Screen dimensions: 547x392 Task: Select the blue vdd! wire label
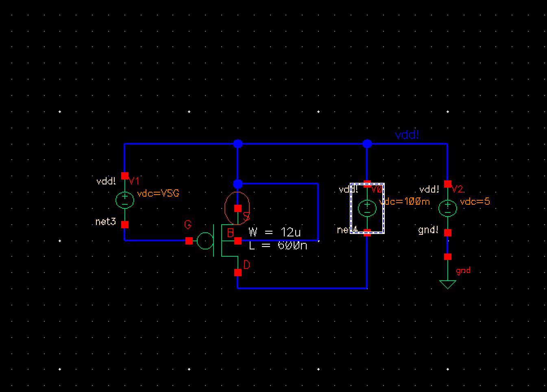tap(407, 135)
